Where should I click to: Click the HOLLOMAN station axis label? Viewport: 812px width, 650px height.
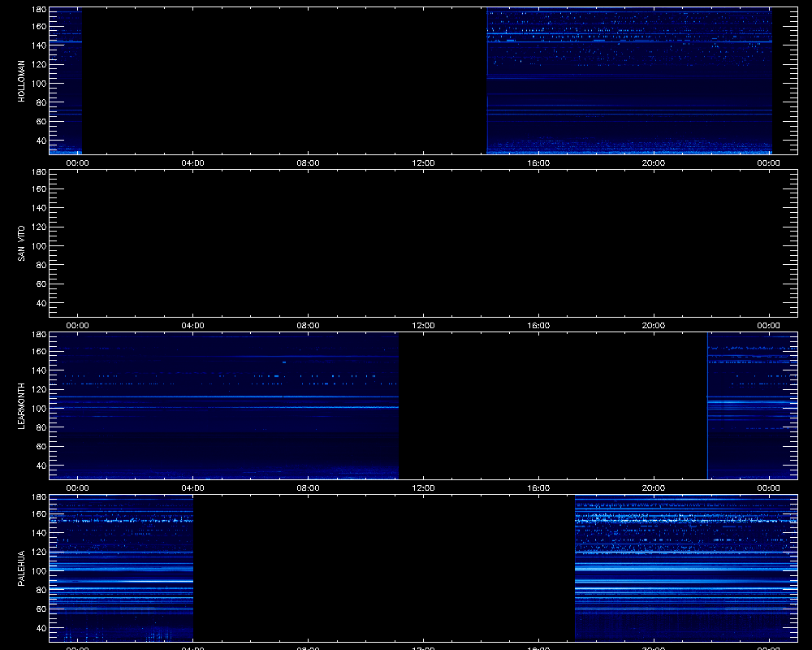click(x=21, y=81)
